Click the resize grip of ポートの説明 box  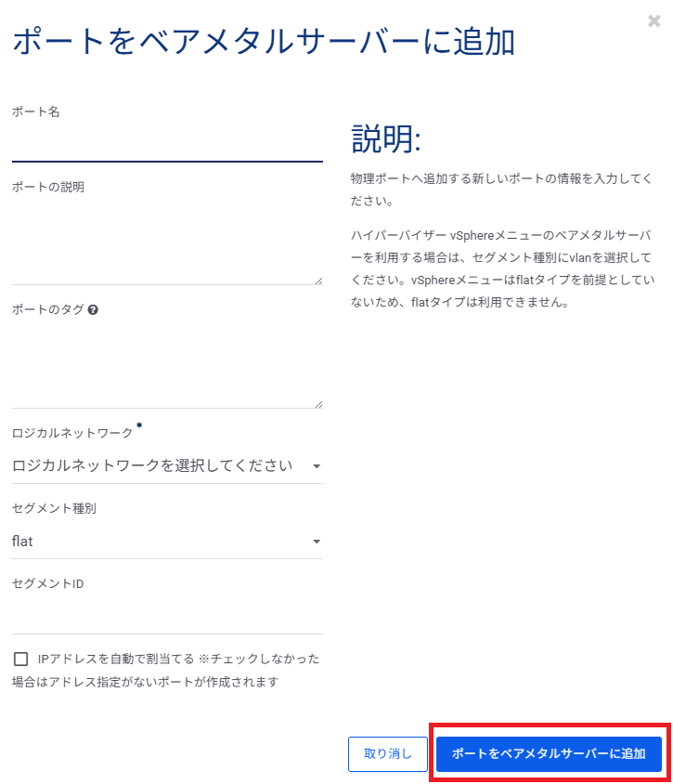click(318, 281)
